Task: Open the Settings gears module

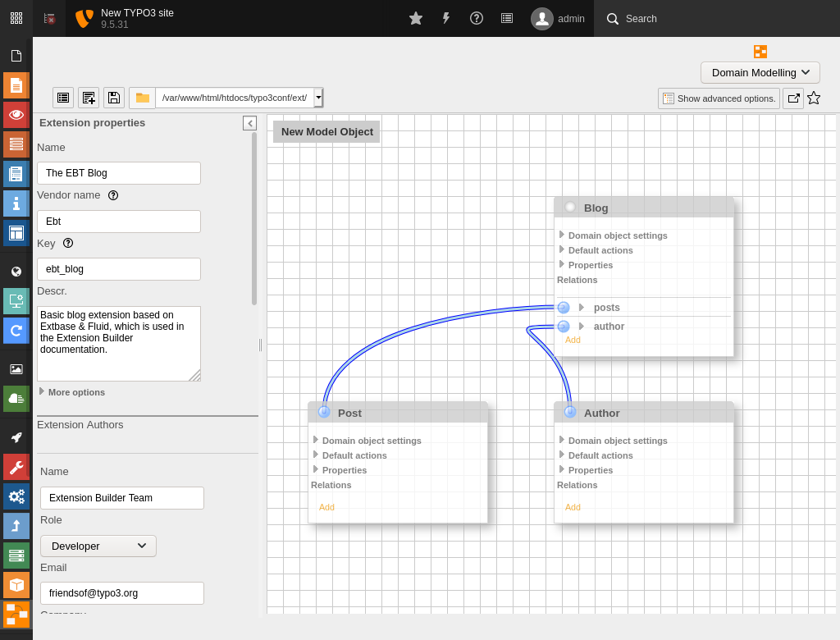Action: tap(16, 496)
